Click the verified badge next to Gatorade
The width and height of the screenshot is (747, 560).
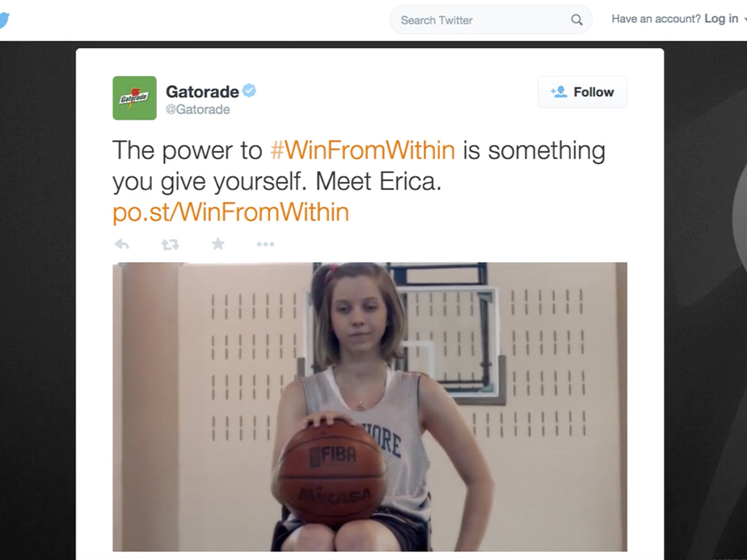click(249, 90)
